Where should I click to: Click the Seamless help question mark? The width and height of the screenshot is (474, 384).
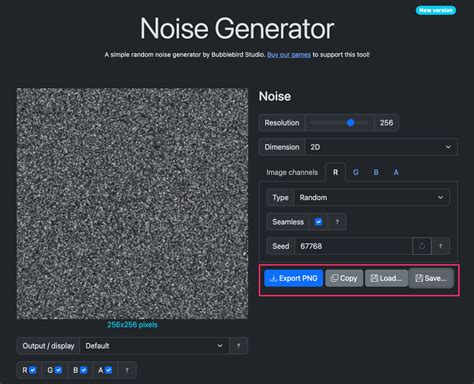pyautogui.click(x=337, y=222)
